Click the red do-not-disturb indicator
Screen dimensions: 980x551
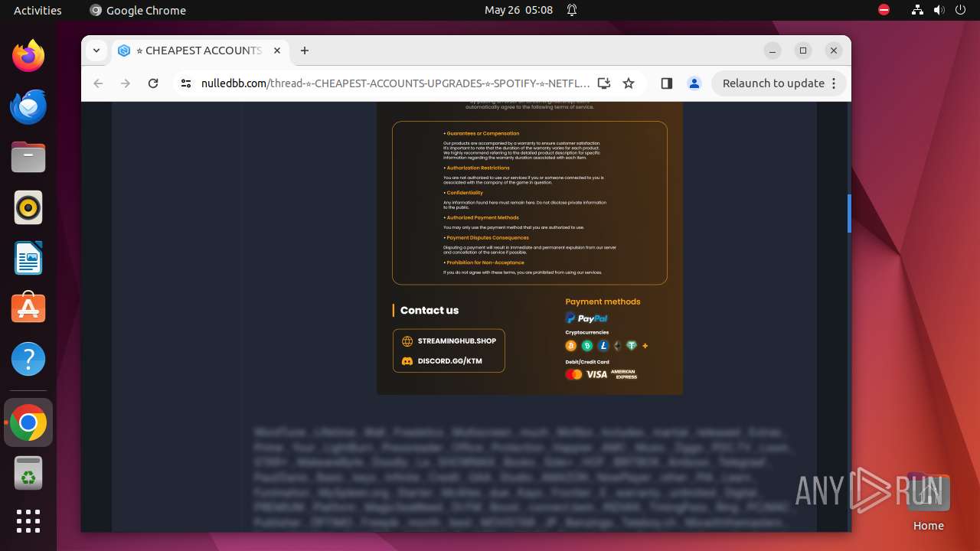pyautogui.click(x=884, y=10)
